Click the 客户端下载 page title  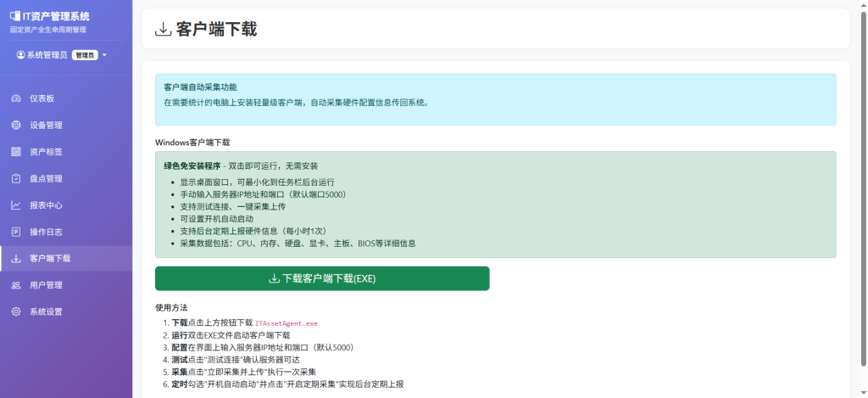click(216, 29)
